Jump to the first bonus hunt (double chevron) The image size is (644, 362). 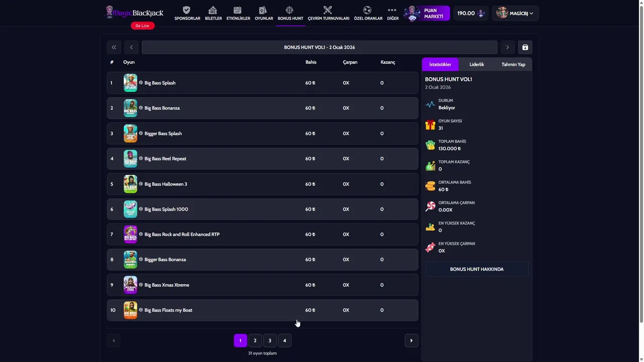click(114, 47)
